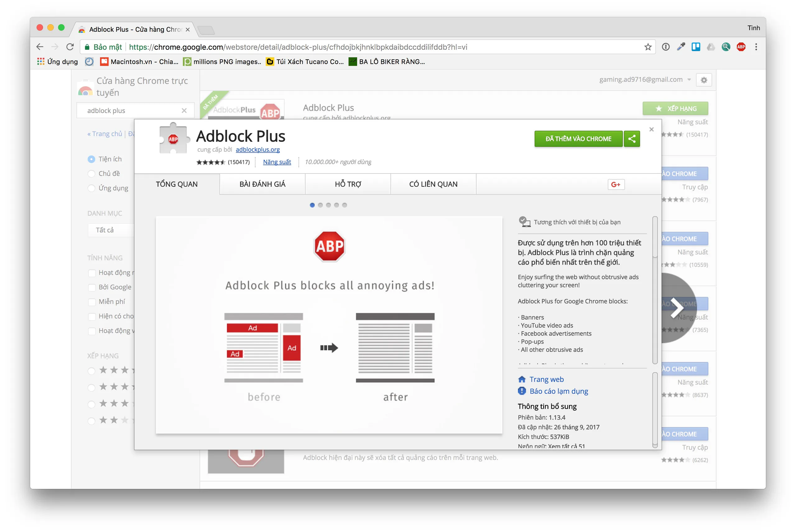Image resolution: width=796 pixels, height=532 pixels.
Task: Clear the adblock plus search field
Action: [184, 111]
